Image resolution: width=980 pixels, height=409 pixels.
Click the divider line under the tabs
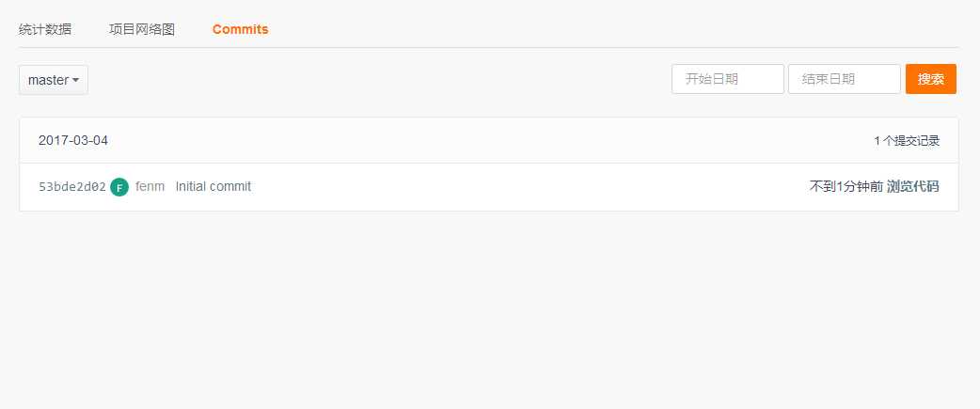point(489,47)
